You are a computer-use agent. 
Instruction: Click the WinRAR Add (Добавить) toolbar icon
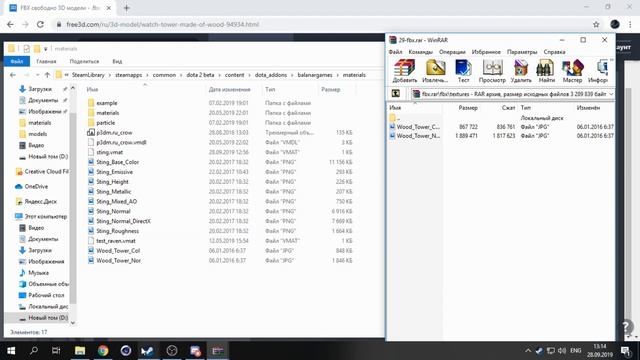pos(404,71)
